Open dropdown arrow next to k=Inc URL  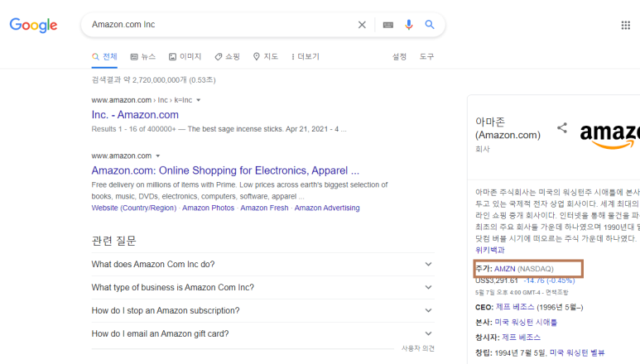pos(199,100)
